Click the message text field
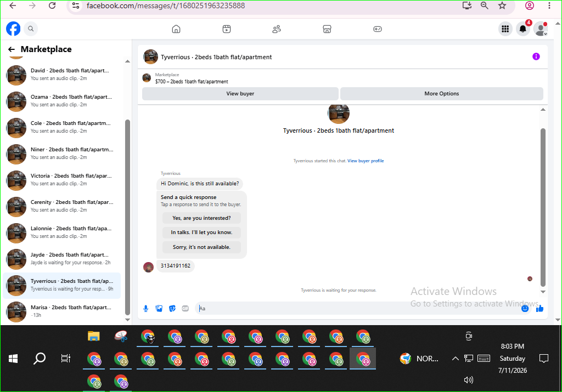 (x=358, y=309)
